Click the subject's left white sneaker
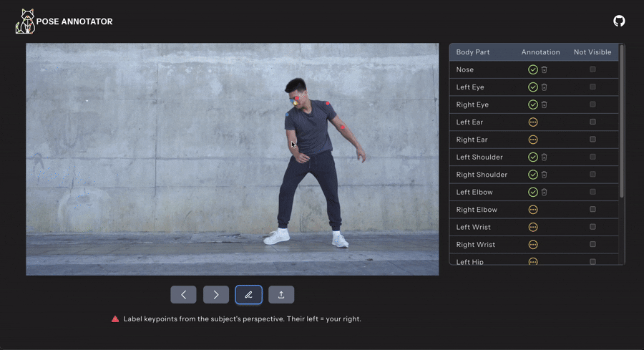The image size is (644, 350). tap(340, 240)
